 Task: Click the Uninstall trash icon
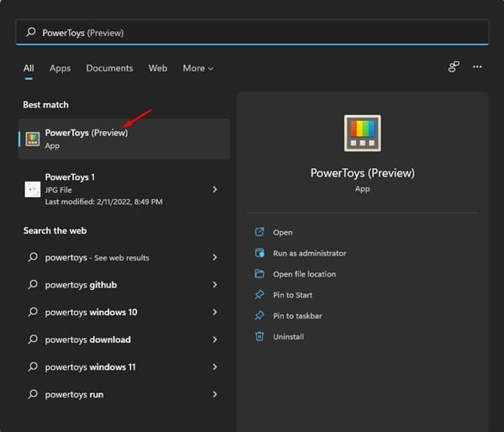pos(260,336)
